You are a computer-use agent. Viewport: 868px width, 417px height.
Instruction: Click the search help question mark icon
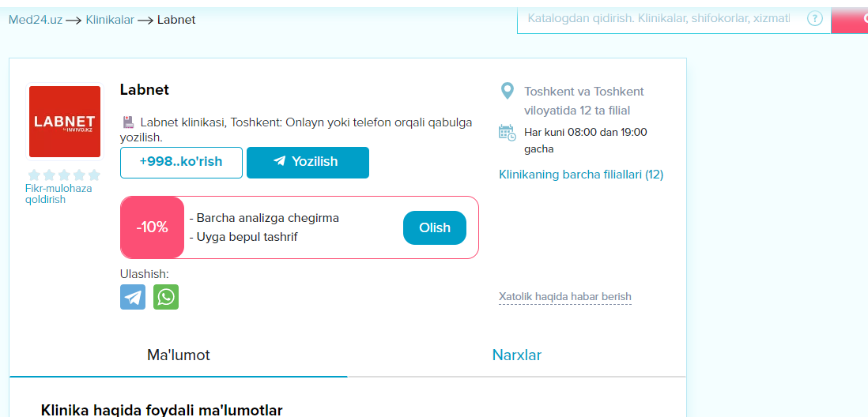click(x=814, y=18)
